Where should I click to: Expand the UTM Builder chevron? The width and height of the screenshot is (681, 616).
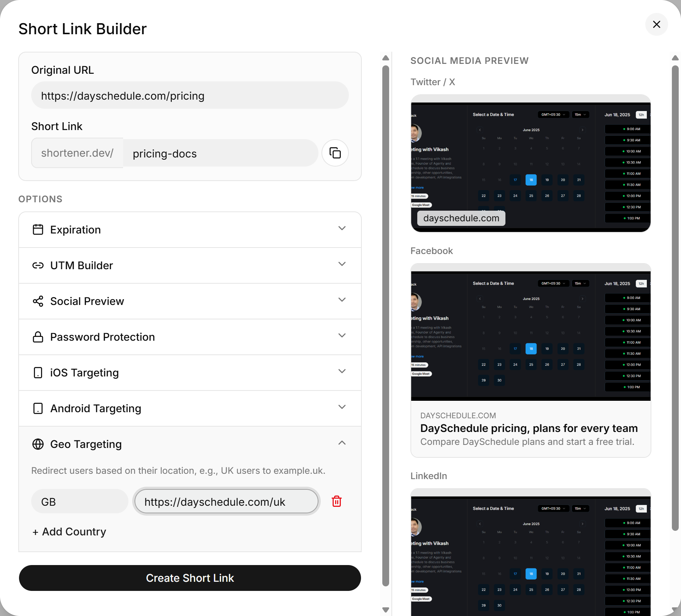point(342,264)
